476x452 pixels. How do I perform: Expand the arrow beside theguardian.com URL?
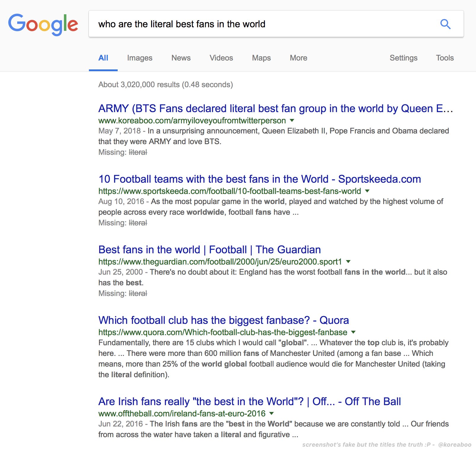click(348, 262)
